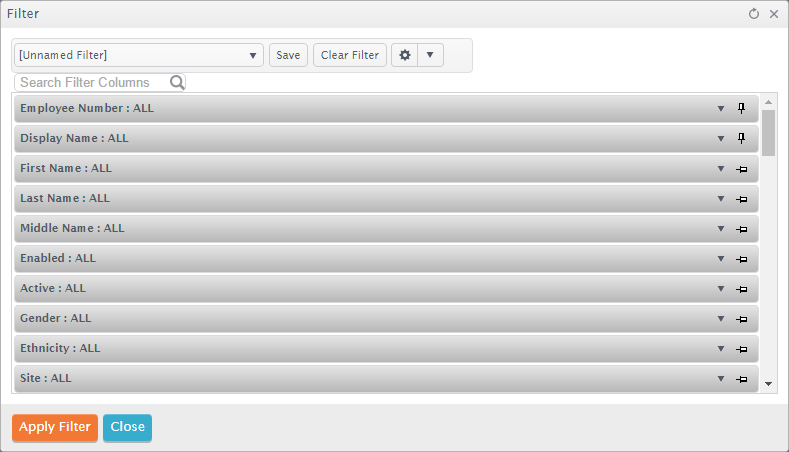
Task: Unpin the Employee Number filter
Action: coord(741,108)
